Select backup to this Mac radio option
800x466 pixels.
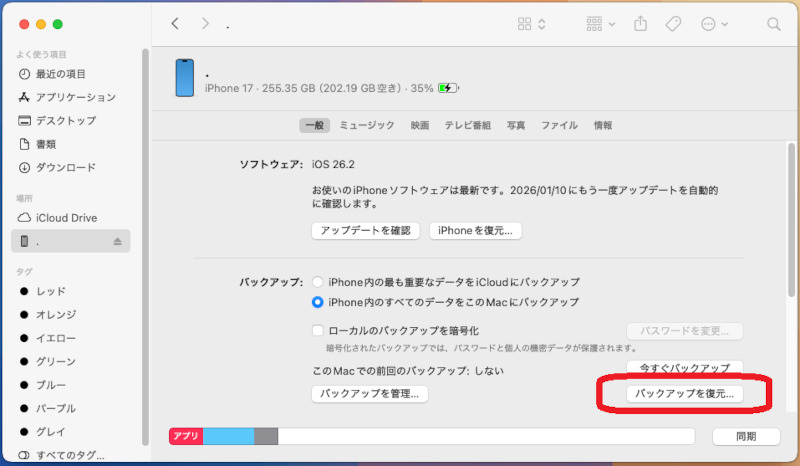317,302
